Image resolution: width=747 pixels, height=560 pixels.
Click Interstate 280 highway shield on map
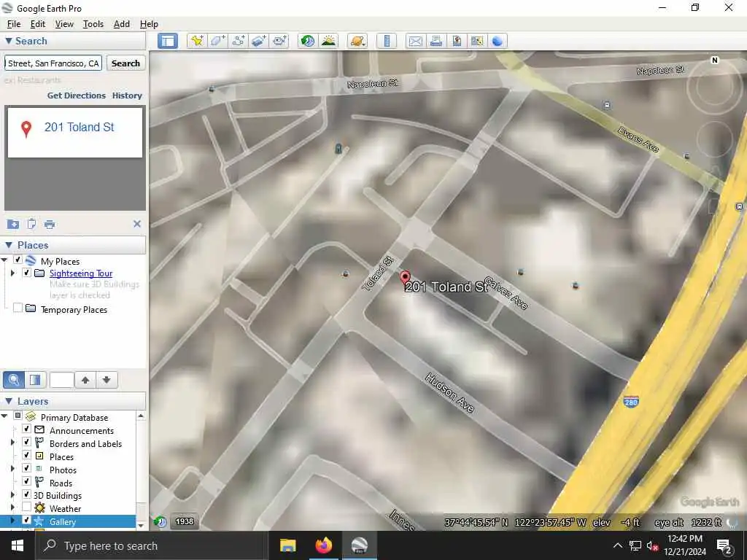click(631, 402)
